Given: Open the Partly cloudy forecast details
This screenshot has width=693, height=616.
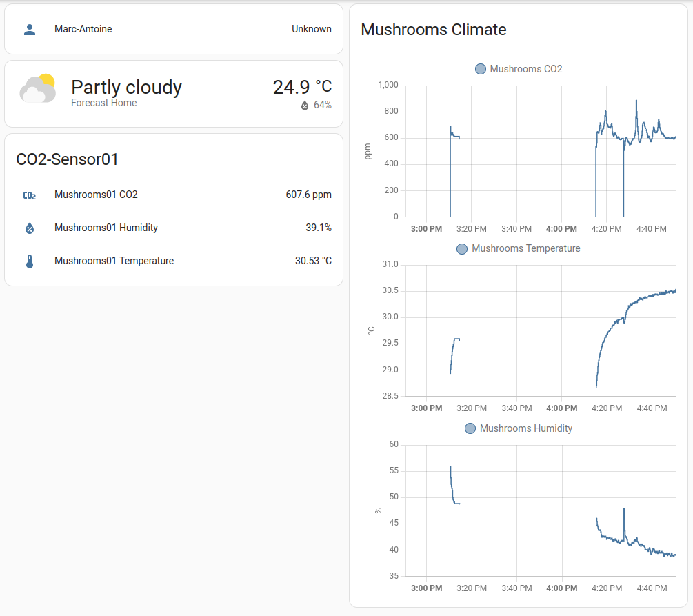Looking at the screenshot, I should (x=126, y=88).
